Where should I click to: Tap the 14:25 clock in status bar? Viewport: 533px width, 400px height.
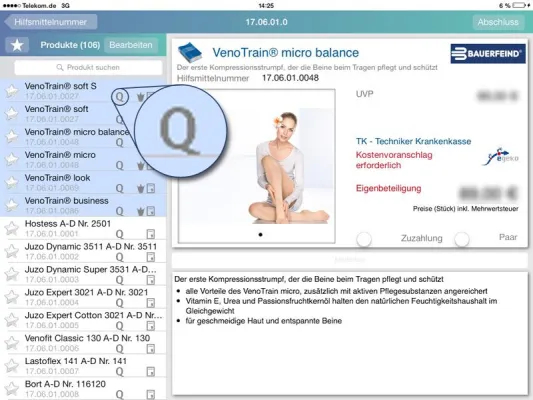(266, 5)
